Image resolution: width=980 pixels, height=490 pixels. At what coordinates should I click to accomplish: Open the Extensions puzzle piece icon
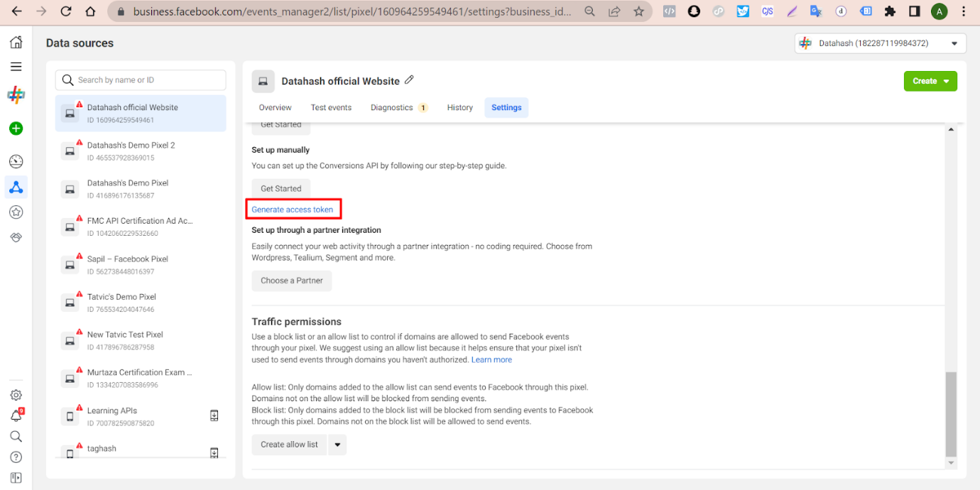coord(890,11)
